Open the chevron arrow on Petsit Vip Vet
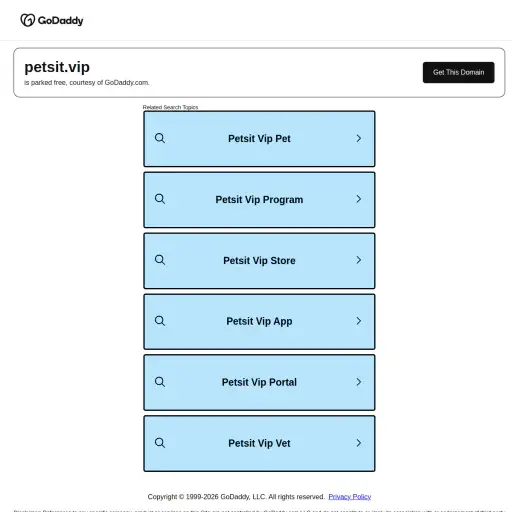The image size is (512, 512). click(359, 443)
